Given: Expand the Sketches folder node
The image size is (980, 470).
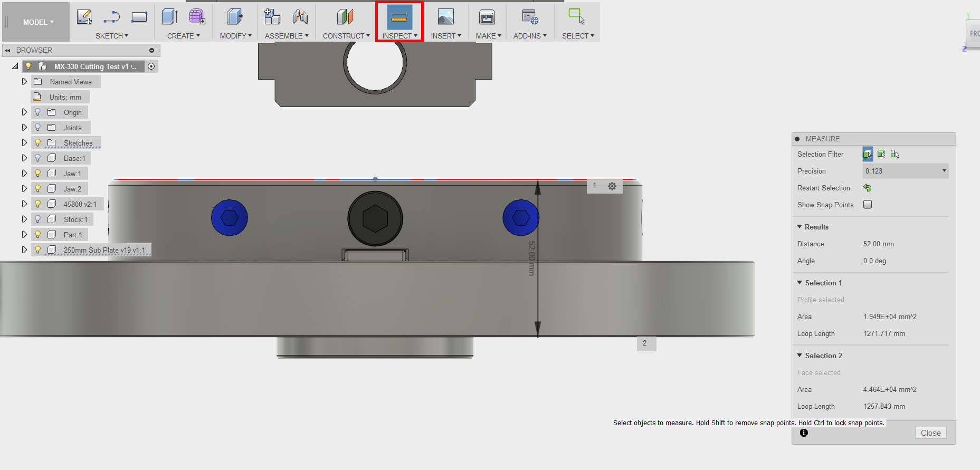Looking at the screenshot, I should pos(24,143).
